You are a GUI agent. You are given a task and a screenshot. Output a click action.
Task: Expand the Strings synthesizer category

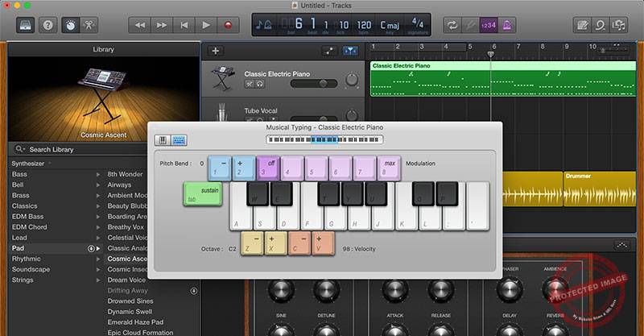click(x=98, y=280)
